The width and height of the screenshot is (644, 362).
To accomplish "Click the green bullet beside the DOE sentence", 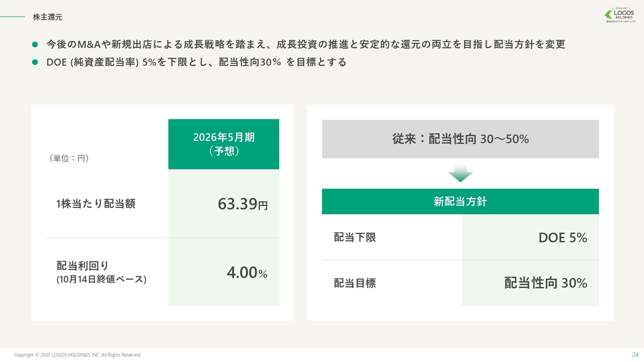I will [35, 62].
